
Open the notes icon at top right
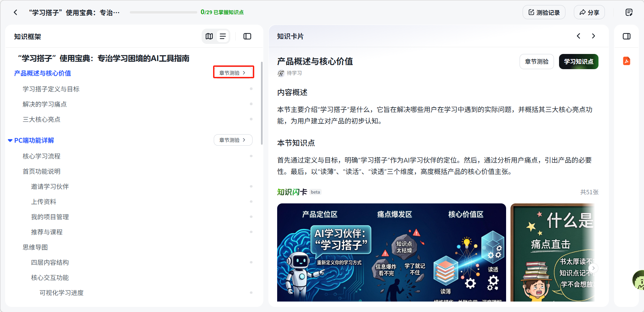tap(629, 12)
